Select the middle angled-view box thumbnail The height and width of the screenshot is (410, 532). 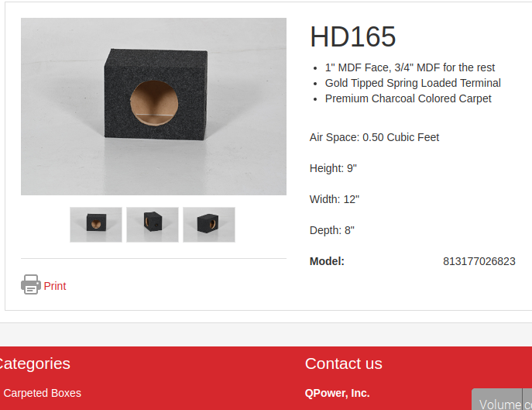[153, 225]
